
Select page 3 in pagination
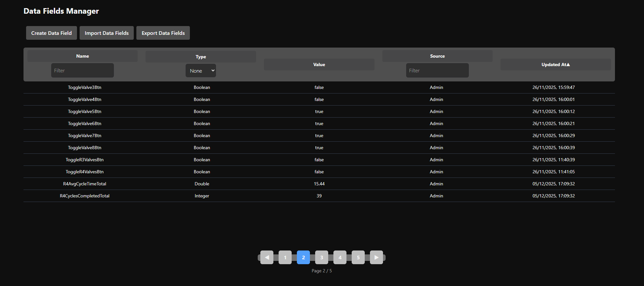[321, 257]
